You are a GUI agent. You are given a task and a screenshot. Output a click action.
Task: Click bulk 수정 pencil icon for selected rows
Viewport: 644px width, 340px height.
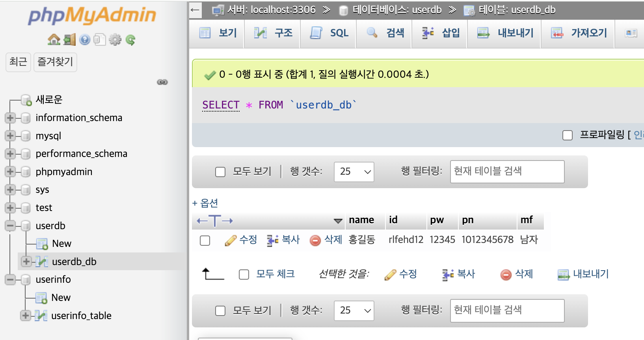pos(390,275)
